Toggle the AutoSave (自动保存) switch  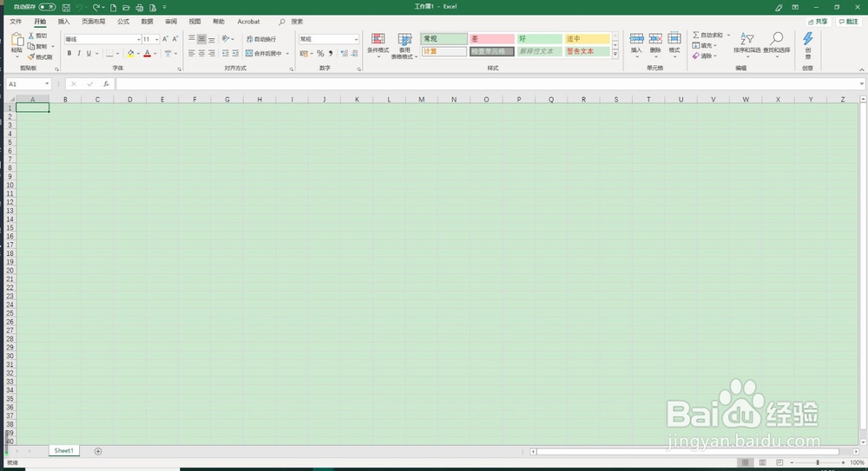coord(47,7)
